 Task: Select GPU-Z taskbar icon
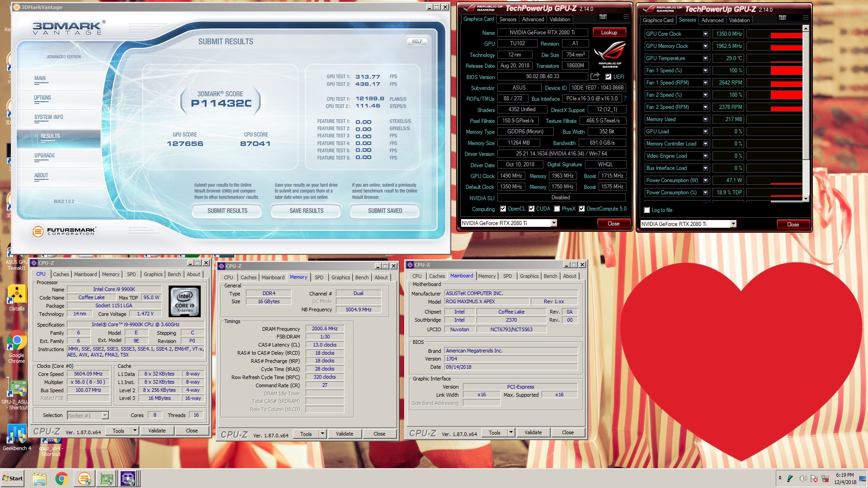coord(107,479)
